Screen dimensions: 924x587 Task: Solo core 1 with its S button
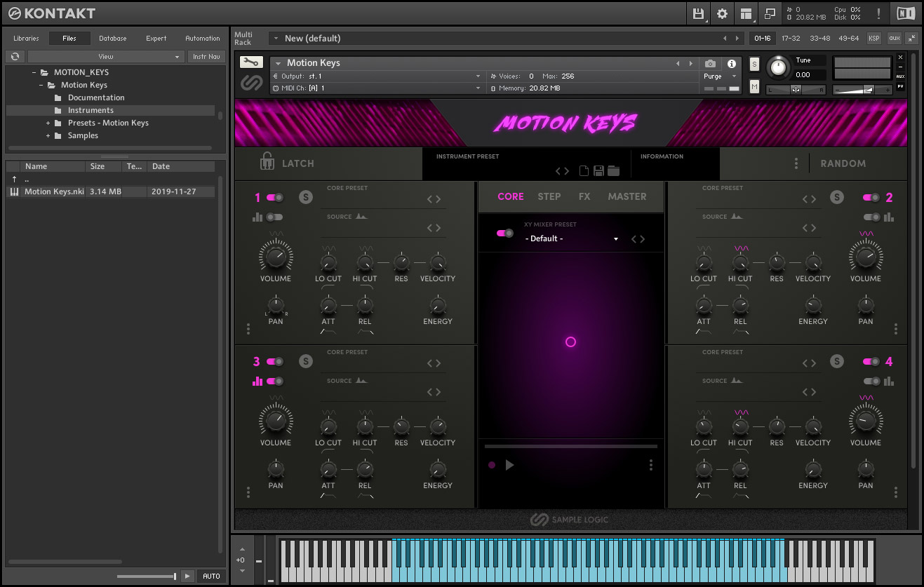click(305, 198)
